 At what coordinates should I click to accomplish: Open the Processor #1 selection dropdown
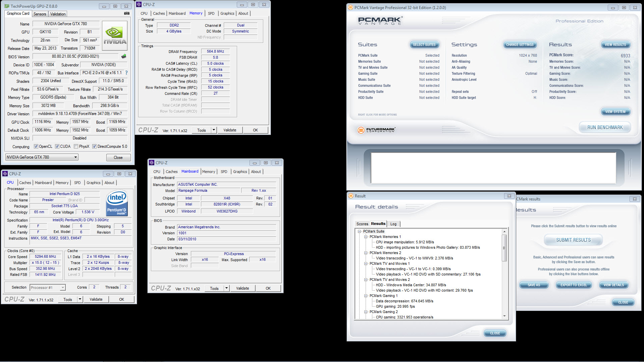pos(63,288)
